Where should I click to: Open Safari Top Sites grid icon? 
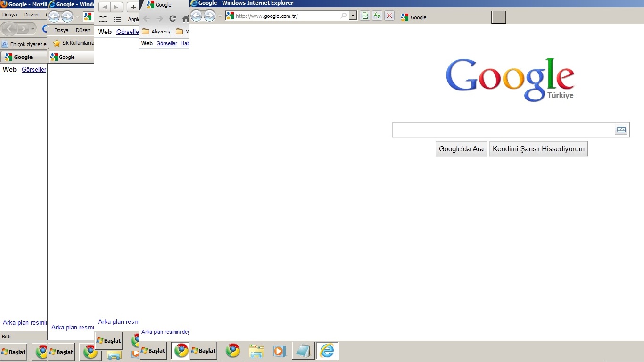(117, 19)
